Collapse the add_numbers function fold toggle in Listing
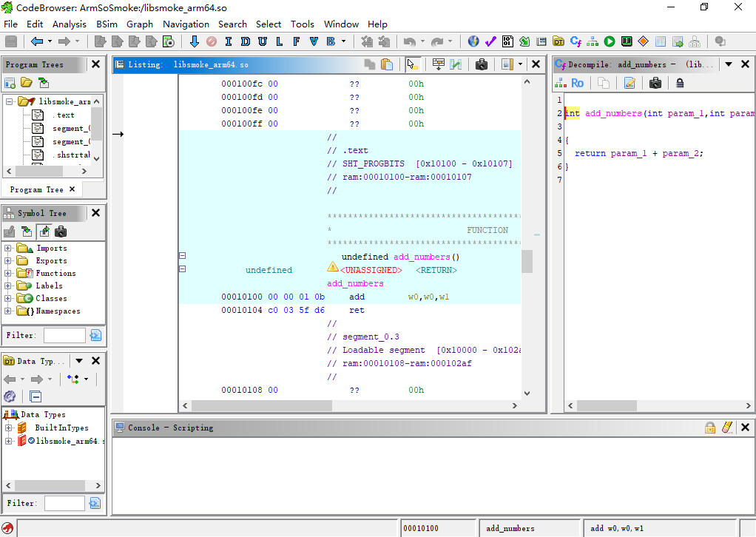 (x=182, y=255)
